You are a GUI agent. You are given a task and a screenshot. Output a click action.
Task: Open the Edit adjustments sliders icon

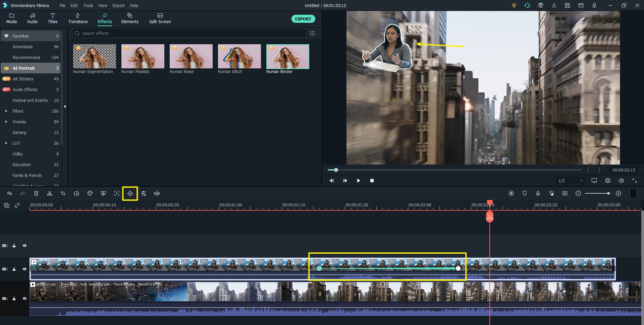(144, 193)
